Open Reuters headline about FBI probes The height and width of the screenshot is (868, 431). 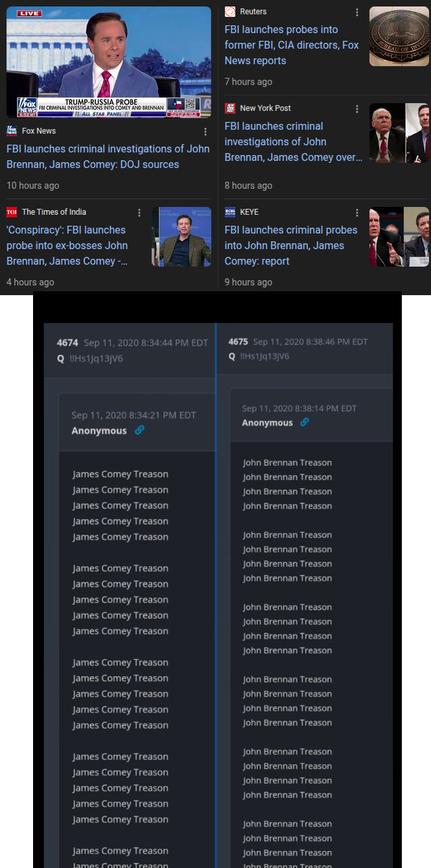[x=292, y=45]
